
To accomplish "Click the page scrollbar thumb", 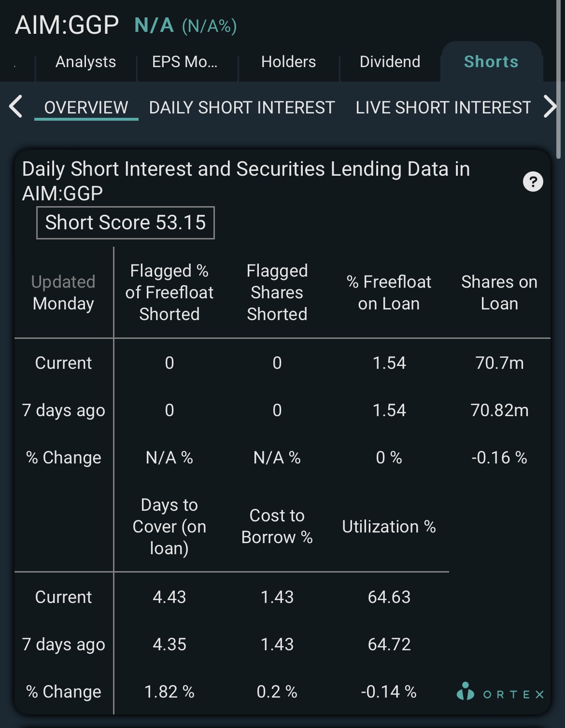I will coord(559,80).
